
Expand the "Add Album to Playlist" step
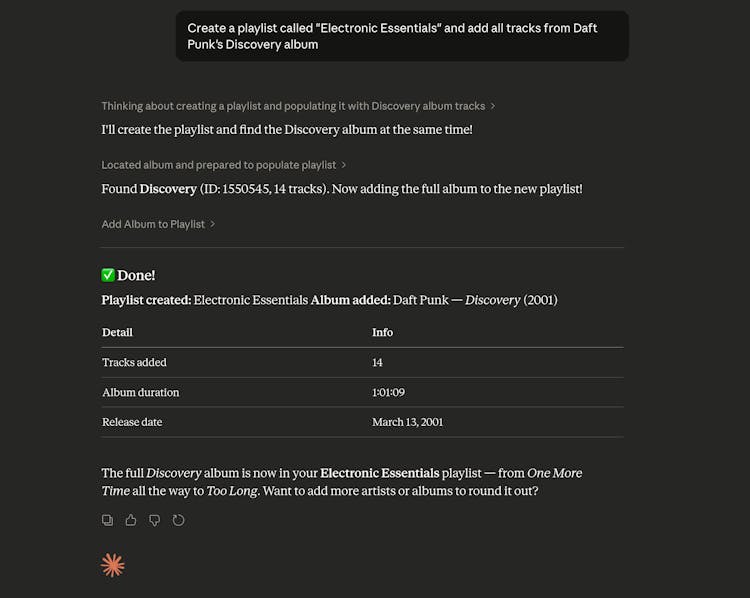point(158,224)
